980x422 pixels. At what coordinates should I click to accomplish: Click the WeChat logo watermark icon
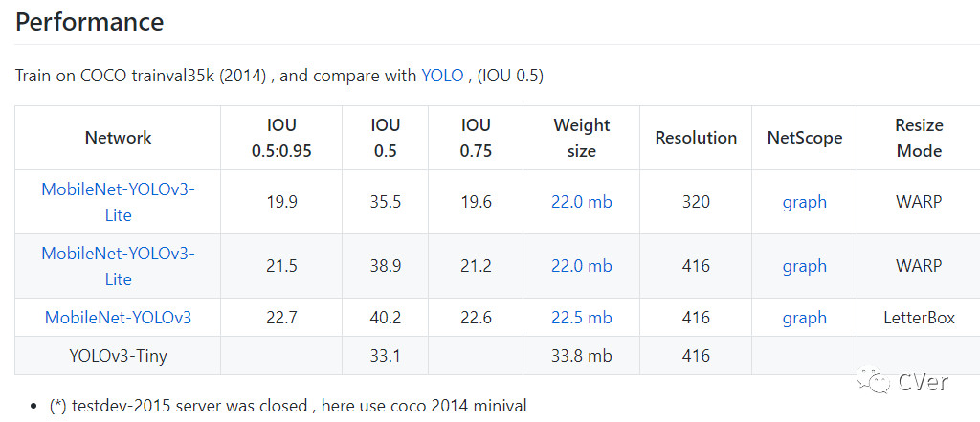pos(872,381)
